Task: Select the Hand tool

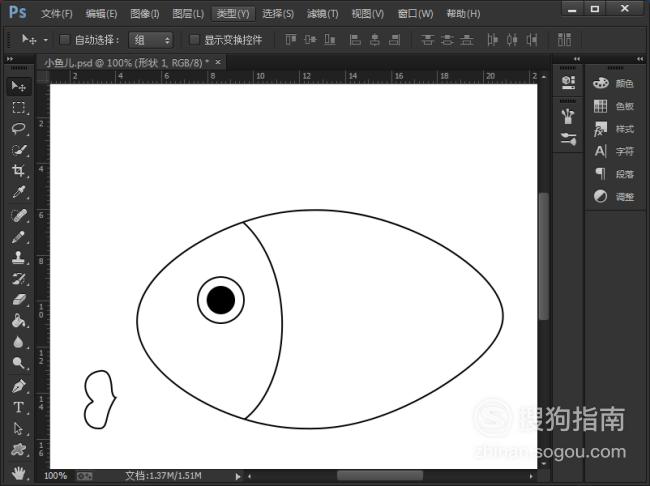Action: [18, 472]
